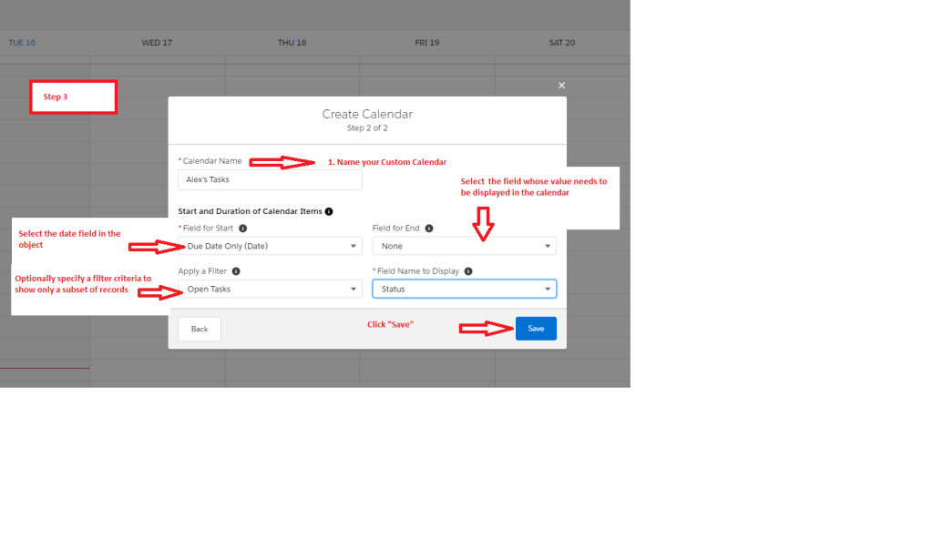This screenshot has height=560, width=933.
Task: Select the WED 17 day header
Action: pos(157,43)
